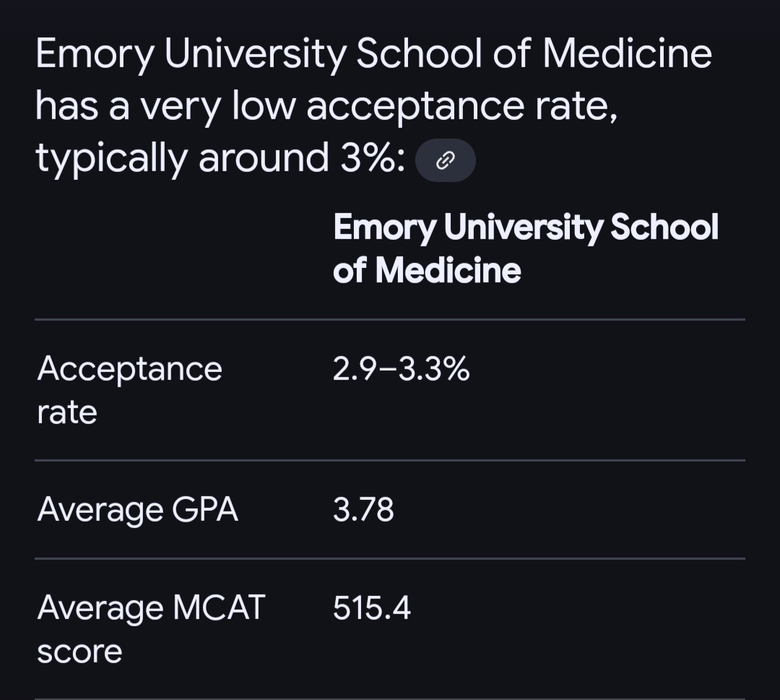780x700 pixels.
Task: Select the 3.78 GPA value
Action: point(363,510)
